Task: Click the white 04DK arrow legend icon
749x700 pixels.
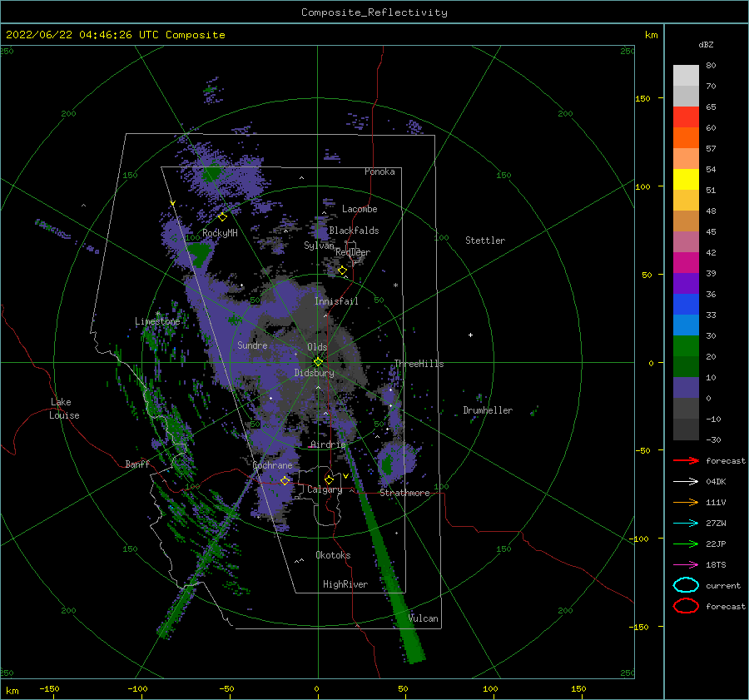Action: pyautogui.click(x=686, y=482)
